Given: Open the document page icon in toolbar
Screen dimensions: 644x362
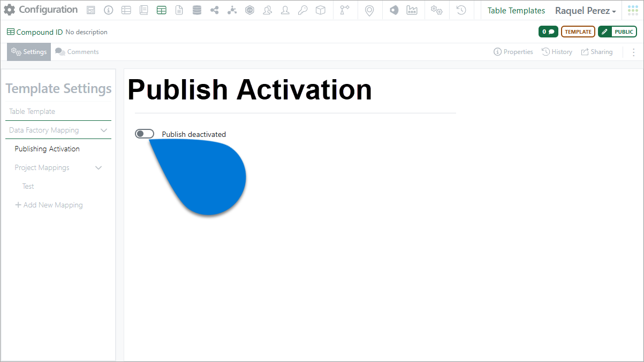Looking at the screenshot, I should 179,10.
